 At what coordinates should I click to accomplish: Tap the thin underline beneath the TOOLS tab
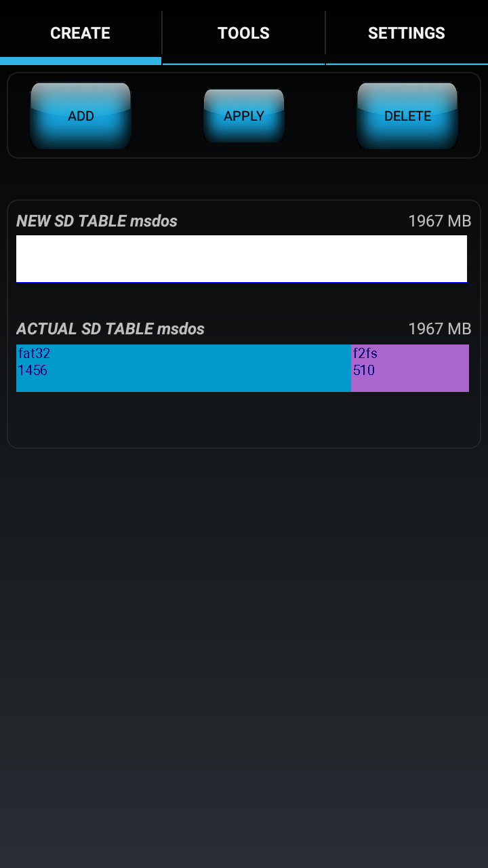(243, 64)
